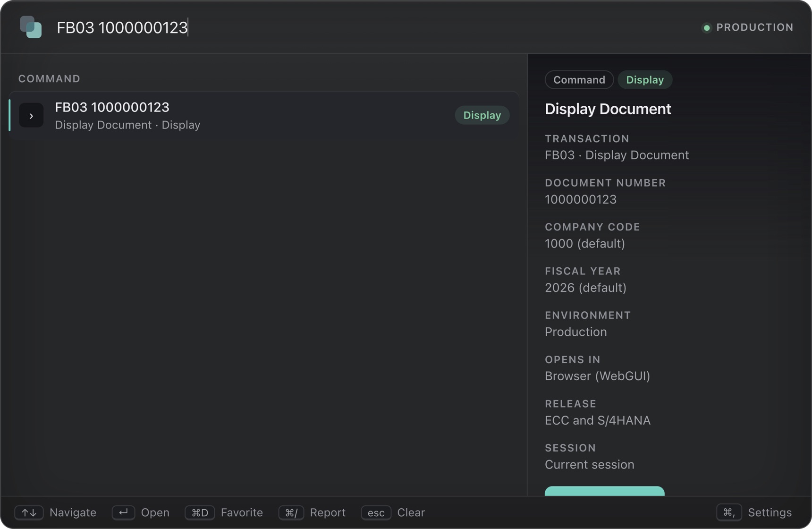Click the overlapping squares app logo
Screen dimensions: 812x529
pos(31,27)
